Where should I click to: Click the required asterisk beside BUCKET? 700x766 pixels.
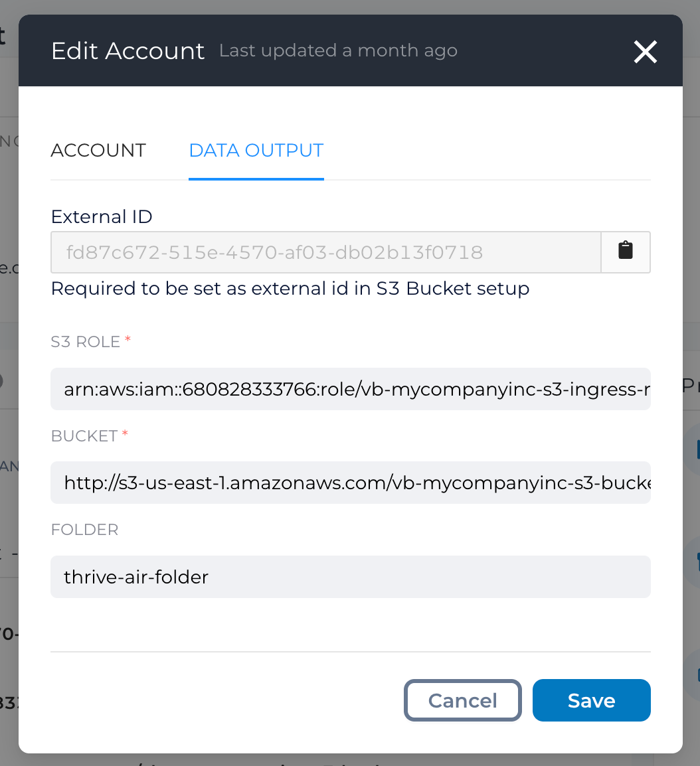(125, 433)
